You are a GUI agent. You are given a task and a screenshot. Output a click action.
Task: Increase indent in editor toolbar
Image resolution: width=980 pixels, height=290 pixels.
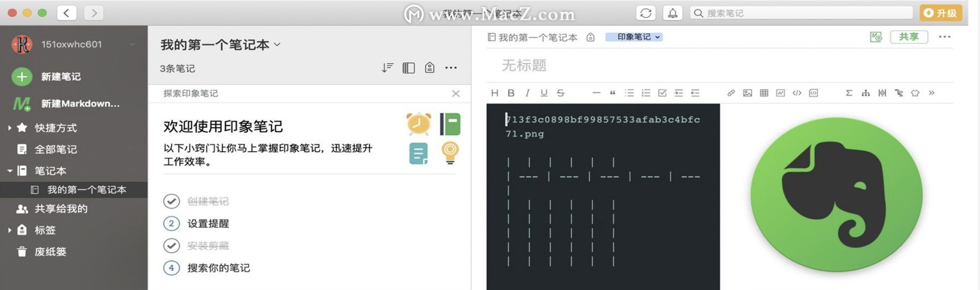[x=678, y=93]
